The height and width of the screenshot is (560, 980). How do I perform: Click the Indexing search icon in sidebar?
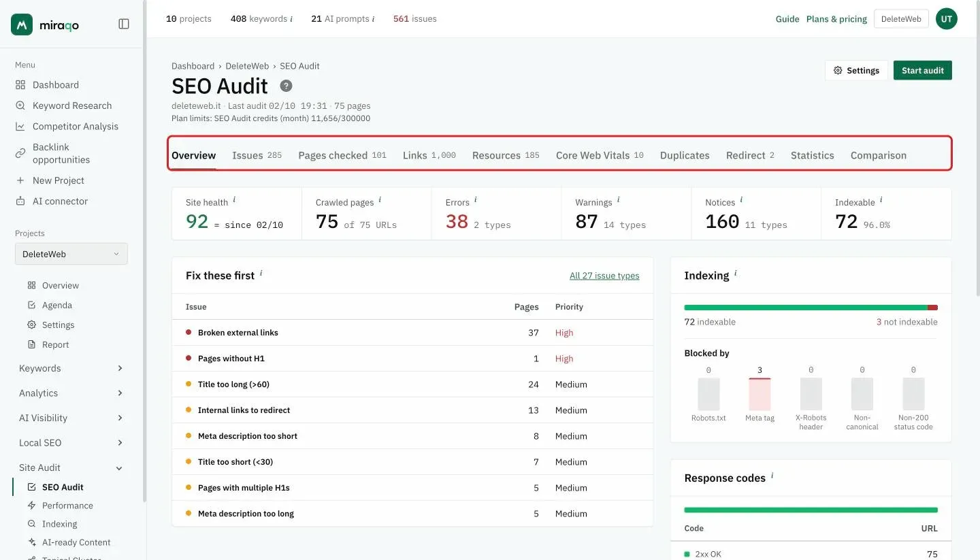[x=31, y=524]
